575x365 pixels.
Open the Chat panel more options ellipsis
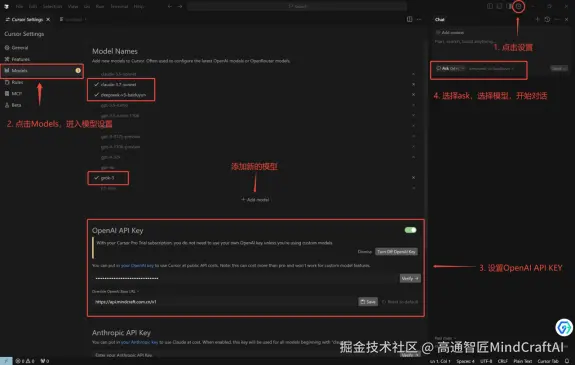click(557, 19)
